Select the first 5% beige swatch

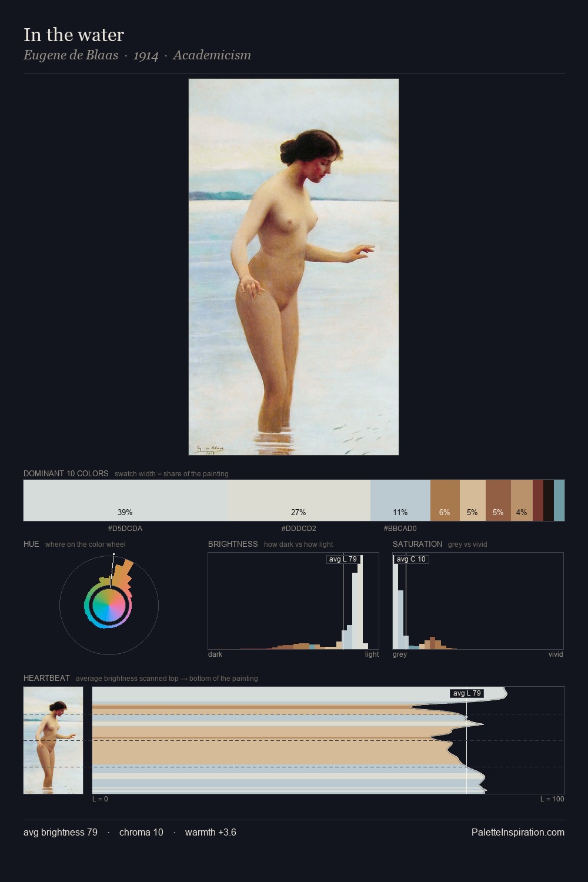coord(472,500)
